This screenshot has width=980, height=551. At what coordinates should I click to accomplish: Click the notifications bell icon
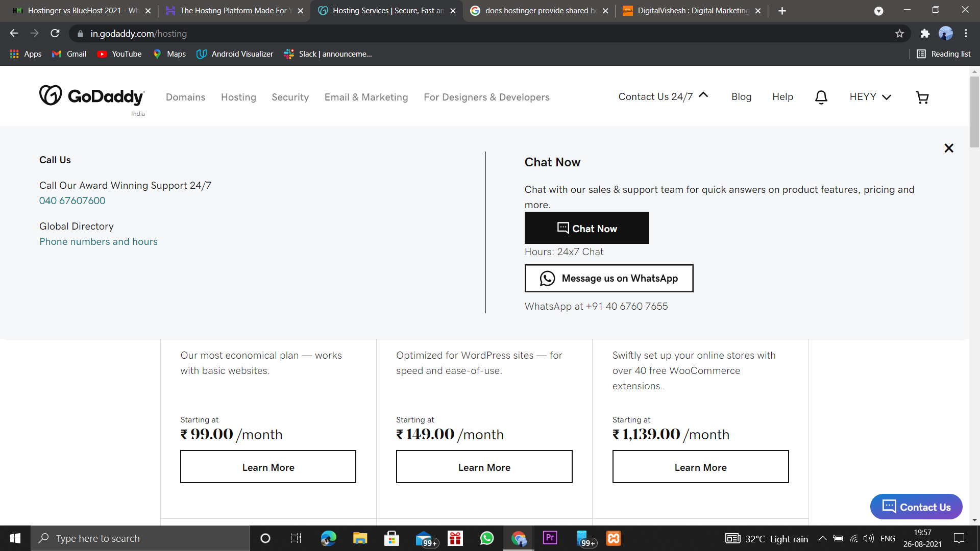(x=821, y=97)
